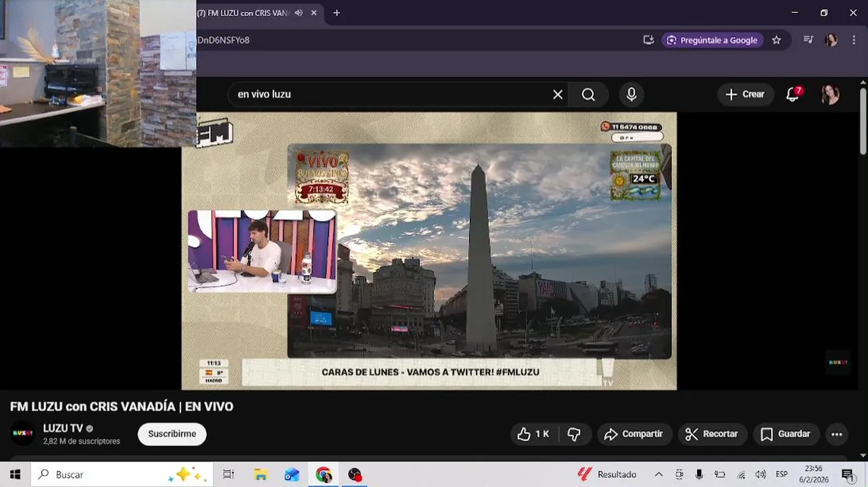Open Task View on the taskbar
The height and width of the screenshot is (487, 868).
228,475
